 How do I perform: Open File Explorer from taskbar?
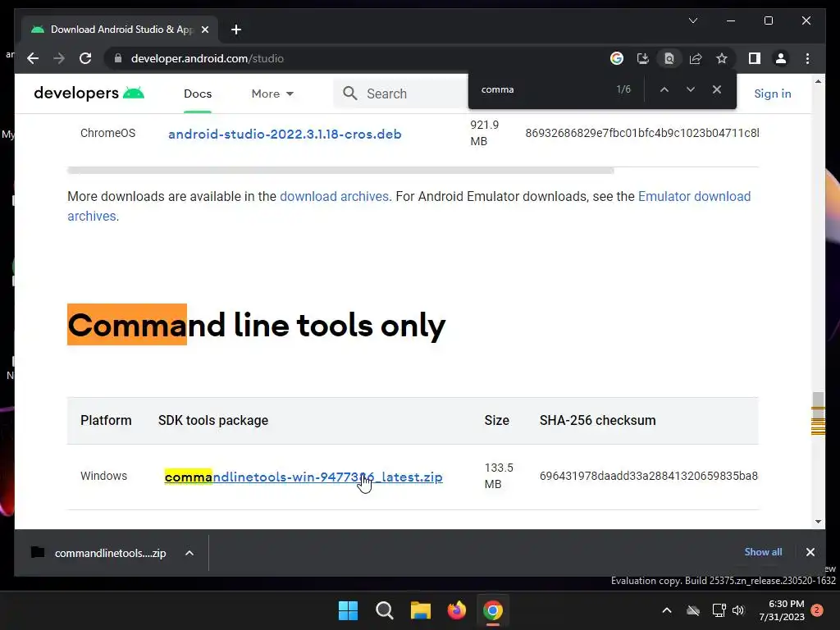(421, 610)
